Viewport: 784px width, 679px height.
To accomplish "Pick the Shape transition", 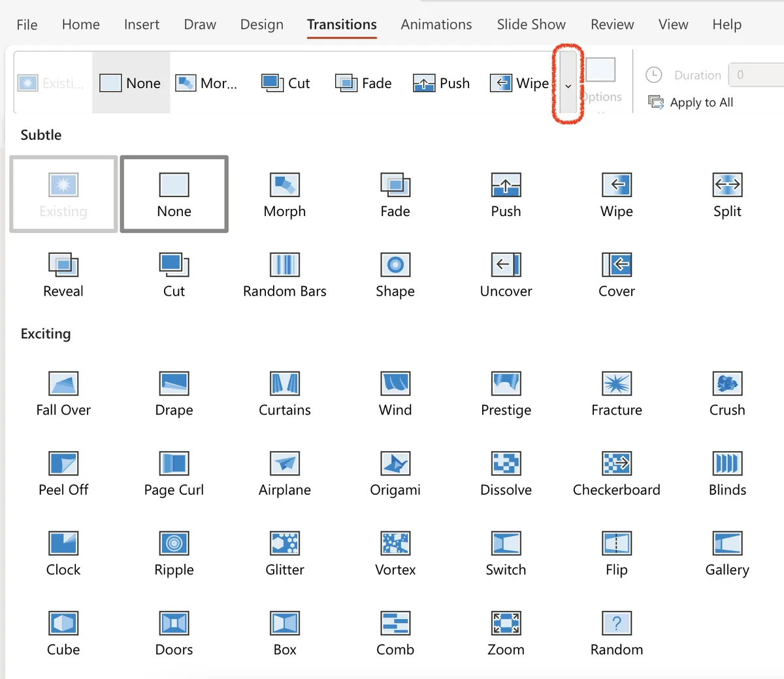I will tap(395, 275).
